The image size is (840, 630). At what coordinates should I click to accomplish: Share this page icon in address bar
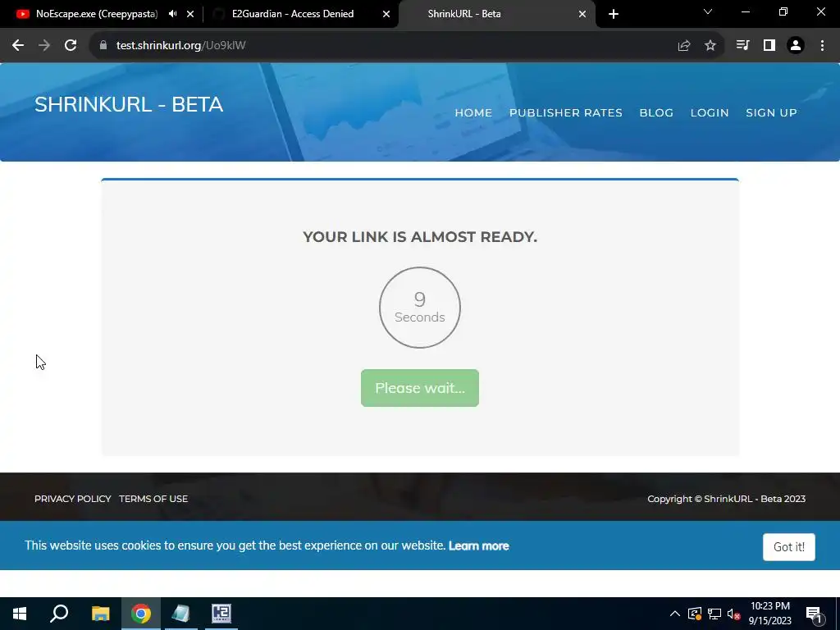[684, 46]
